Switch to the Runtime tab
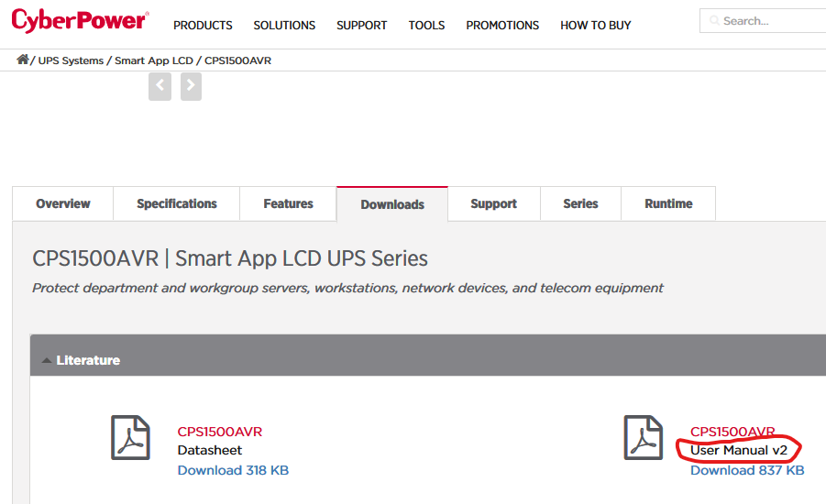826x504 pixels. 668,203
